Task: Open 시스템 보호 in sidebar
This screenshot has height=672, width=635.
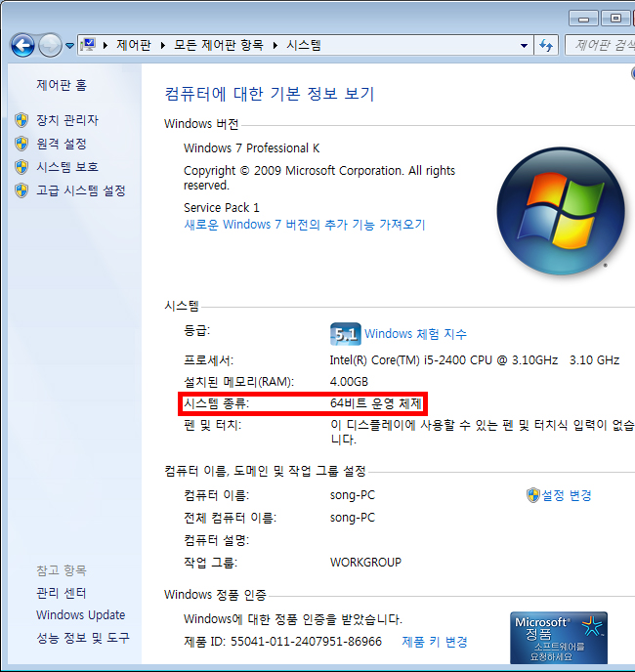Action: click(67, 167)
